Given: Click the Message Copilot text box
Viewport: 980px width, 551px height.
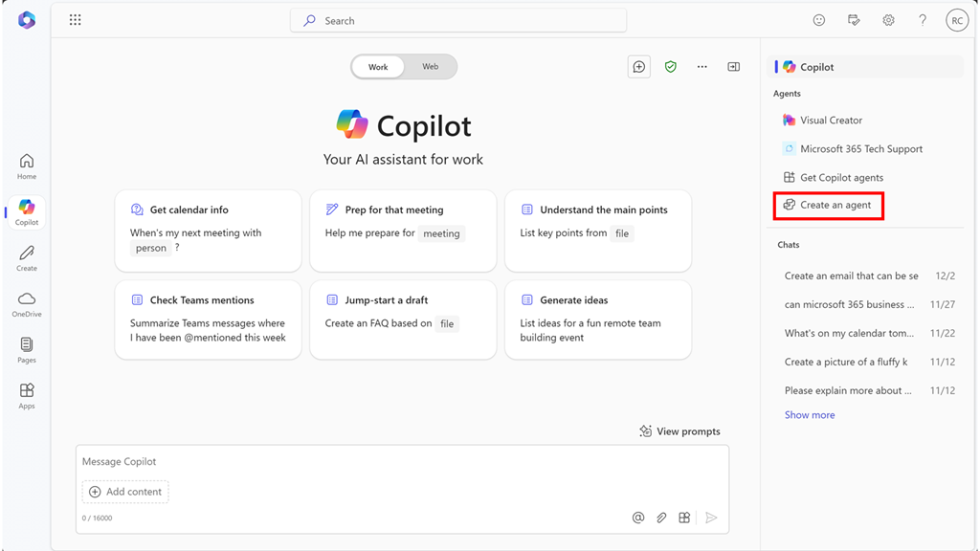Looking at the screenshot, I should coord(402,462).
